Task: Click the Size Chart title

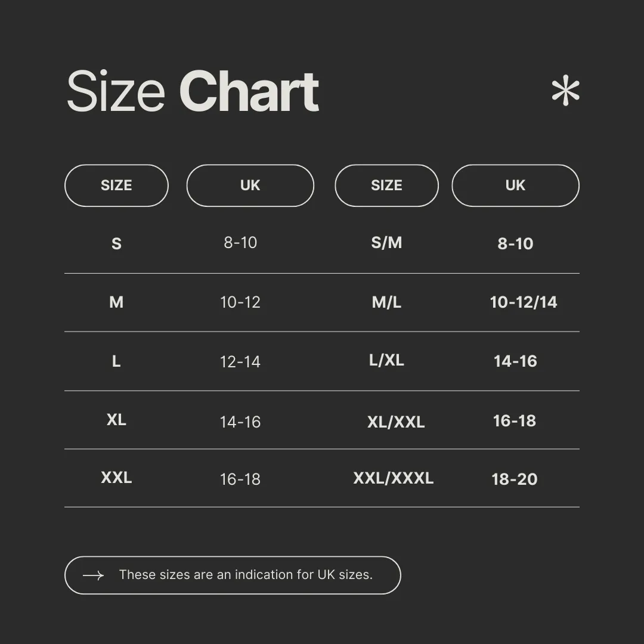Action: [x=193, y=92]
